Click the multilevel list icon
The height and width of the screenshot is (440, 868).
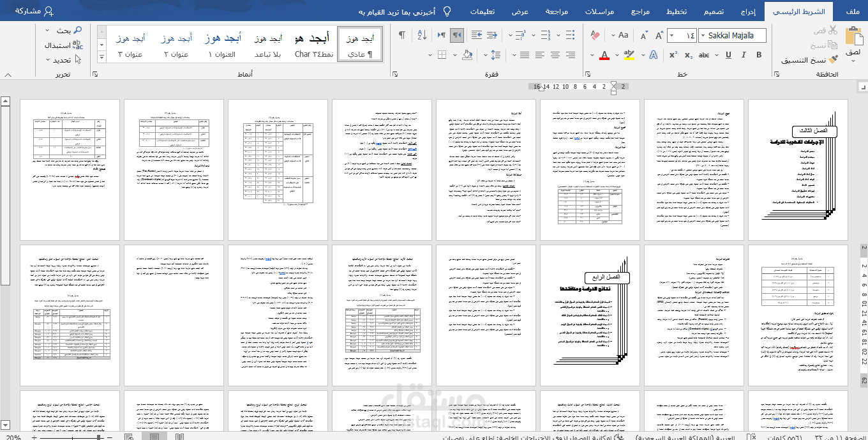tap(520, 35)
